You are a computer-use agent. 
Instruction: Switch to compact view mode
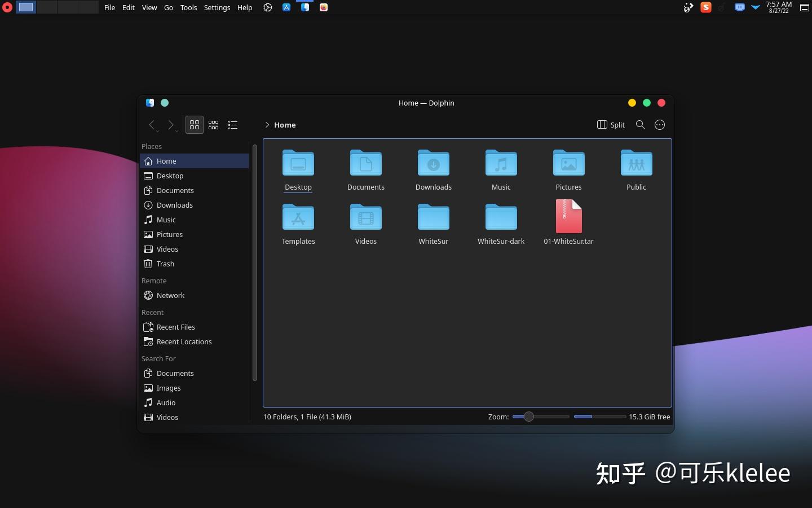213,125
